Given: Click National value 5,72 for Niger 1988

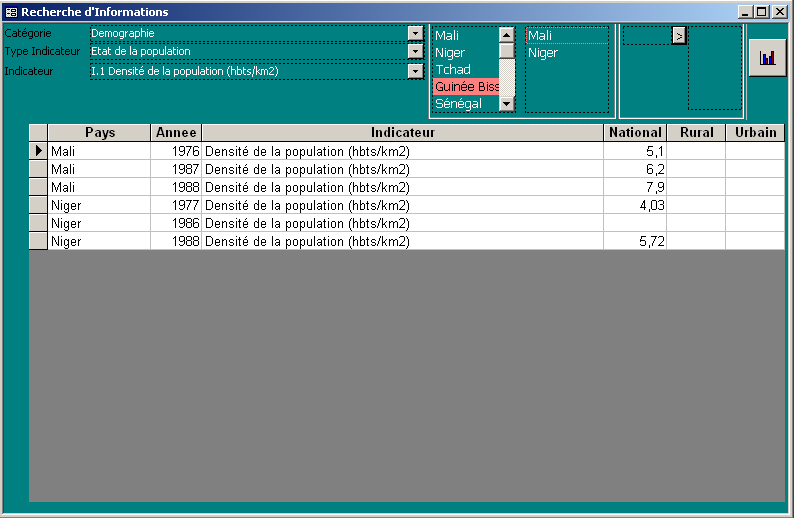Looking at the screenshot, I should pos(635,241).
